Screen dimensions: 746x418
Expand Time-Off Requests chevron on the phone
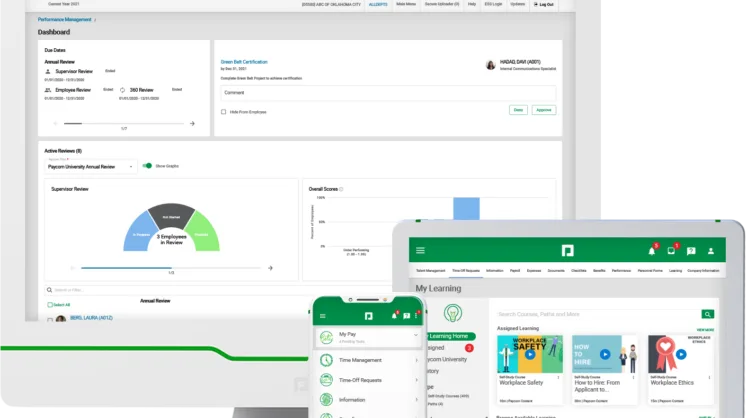click(x=417, y=380)
